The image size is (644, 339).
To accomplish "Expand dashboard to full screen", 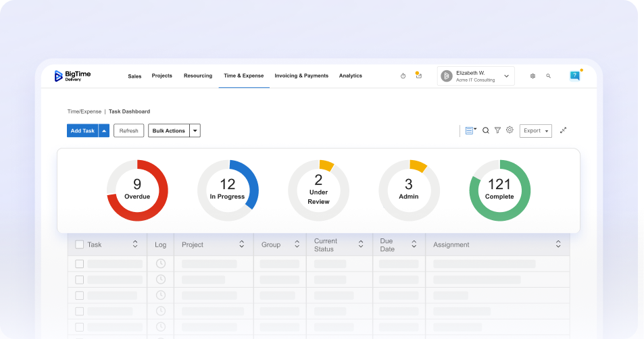I will (563, 130).
